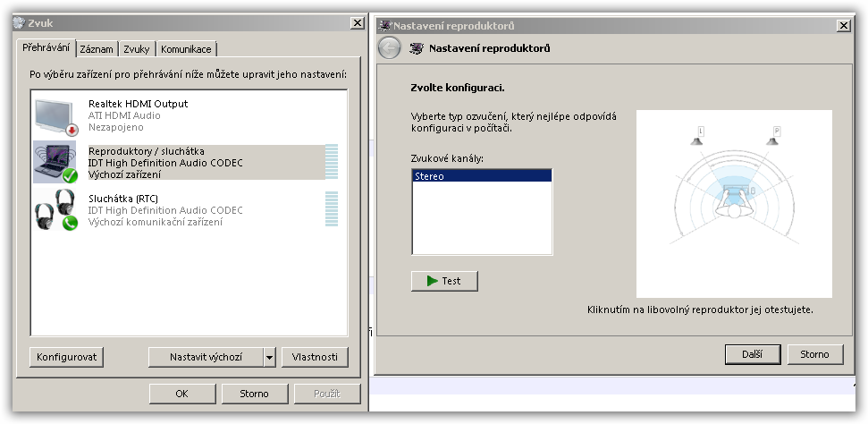The image size is (868, 424).
Task: Close the Nastavení reproduktorů wizard window
Action: click(843, 26)
